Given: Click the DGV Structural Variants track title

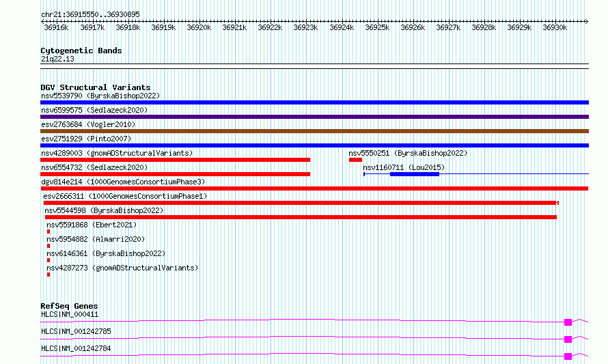Looking at the screenshot, I should pyautogui.click(x=96, y=87).
